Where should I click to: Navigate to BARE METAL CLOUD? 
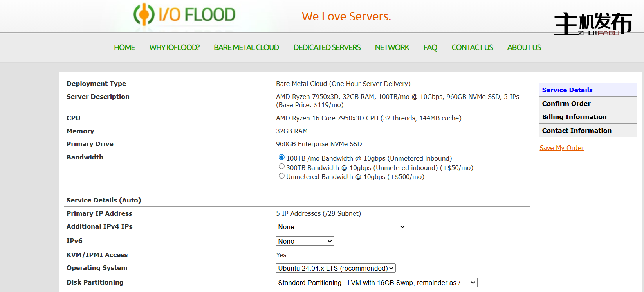click(x=246, y=48)
